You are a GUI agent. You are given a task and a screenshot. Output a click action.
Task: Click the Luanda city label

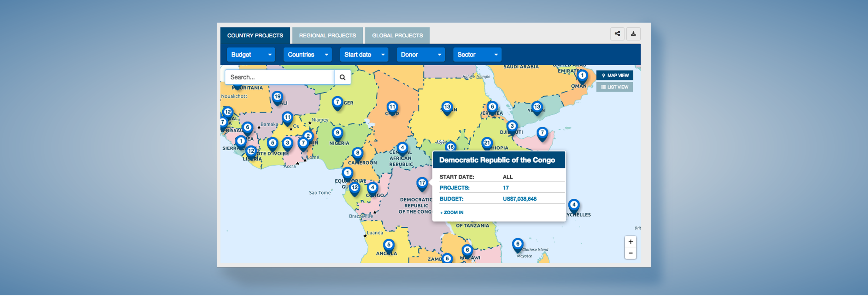(375, 233)
